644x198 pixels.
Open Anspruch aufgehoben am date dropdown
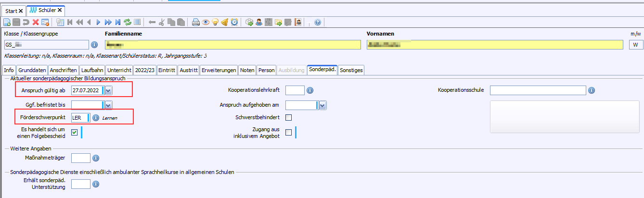[322, 105]
